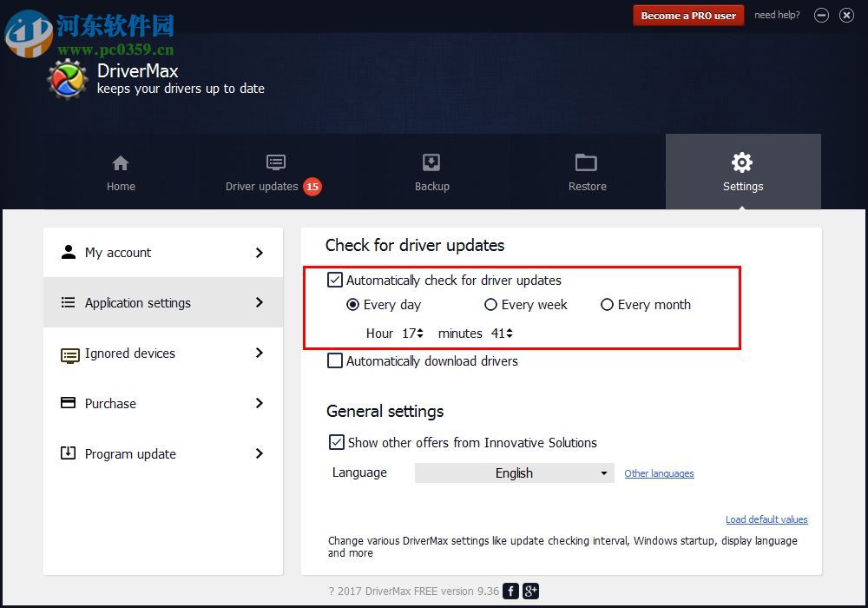
Task: Expand the Program update chevron
Action: [x=259, y=453]
